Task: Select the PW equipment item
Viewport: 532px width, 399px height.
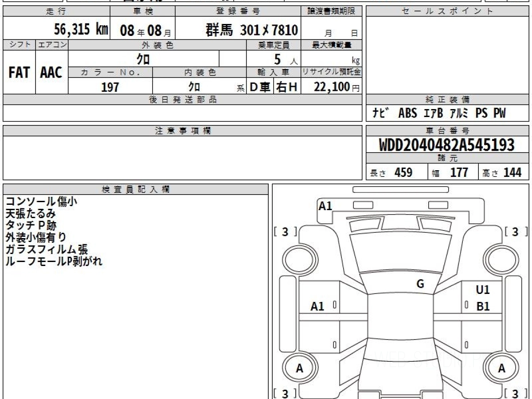Action: coord(500,113)
